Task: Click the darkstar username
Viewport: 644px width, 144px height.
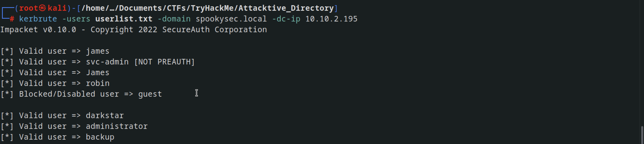Action: 105,116
